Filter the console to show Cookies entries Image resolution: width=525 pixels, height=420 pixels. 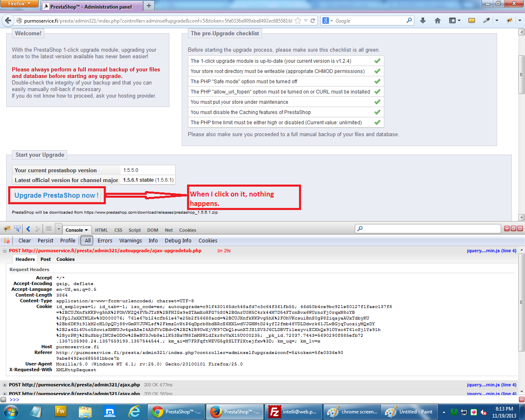click(208, 241)
